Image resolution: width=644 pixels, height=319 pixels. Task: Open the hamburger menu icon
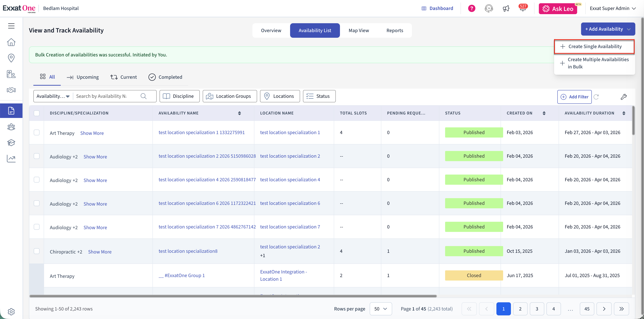[x=11, y=26]
